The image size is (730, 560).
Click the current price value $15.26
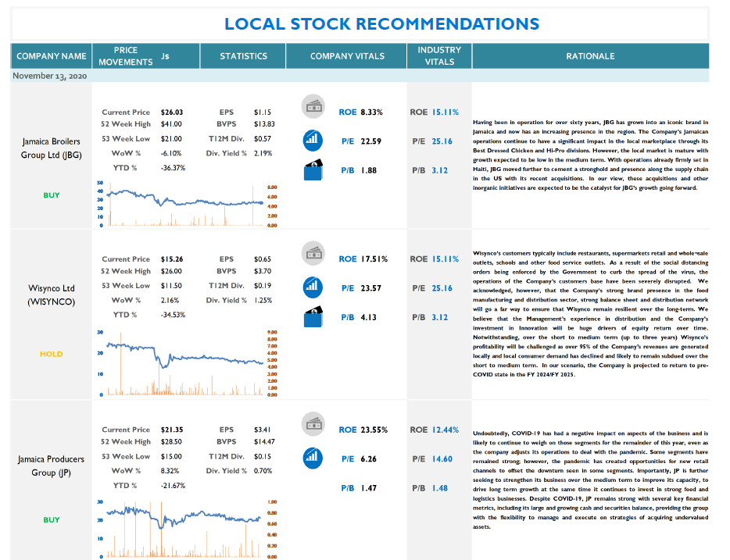coord(172,259)
